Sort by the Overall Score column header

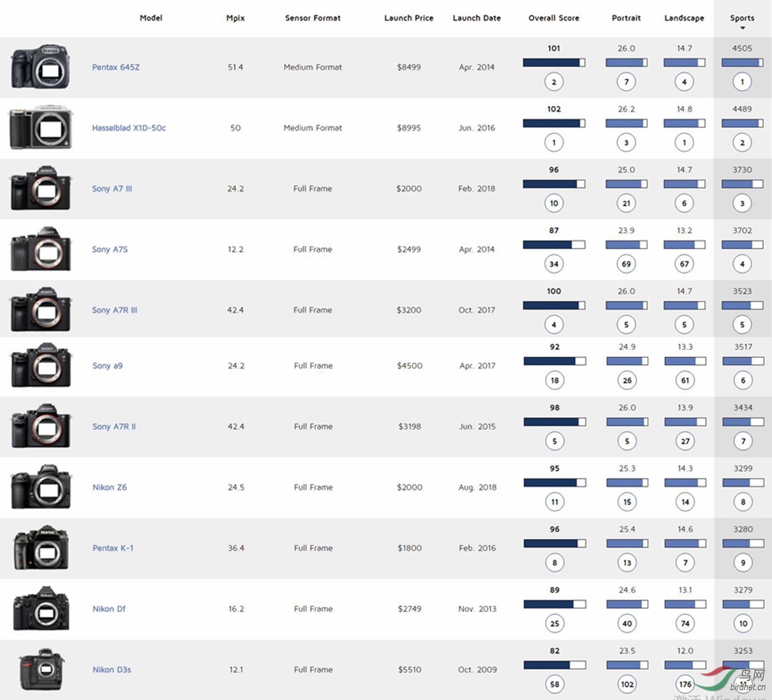coord(554,18)
